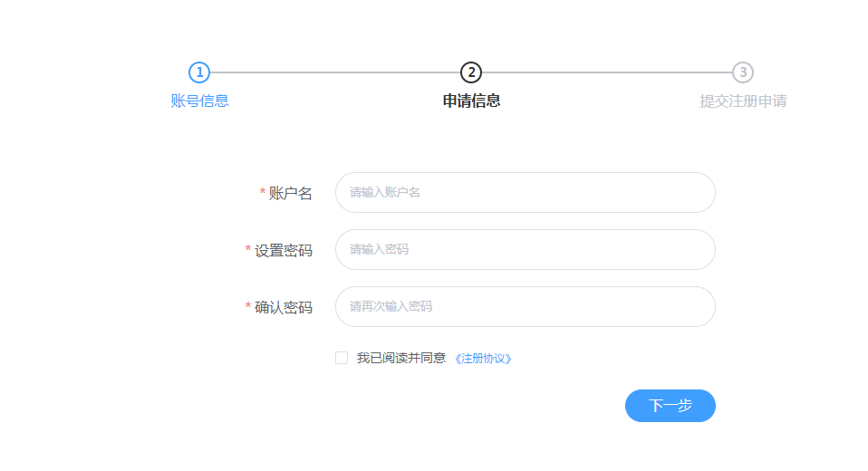Click the 我已阅读并同意 text
This screenshot has height=471, width=868.
(x=401, y=358)
